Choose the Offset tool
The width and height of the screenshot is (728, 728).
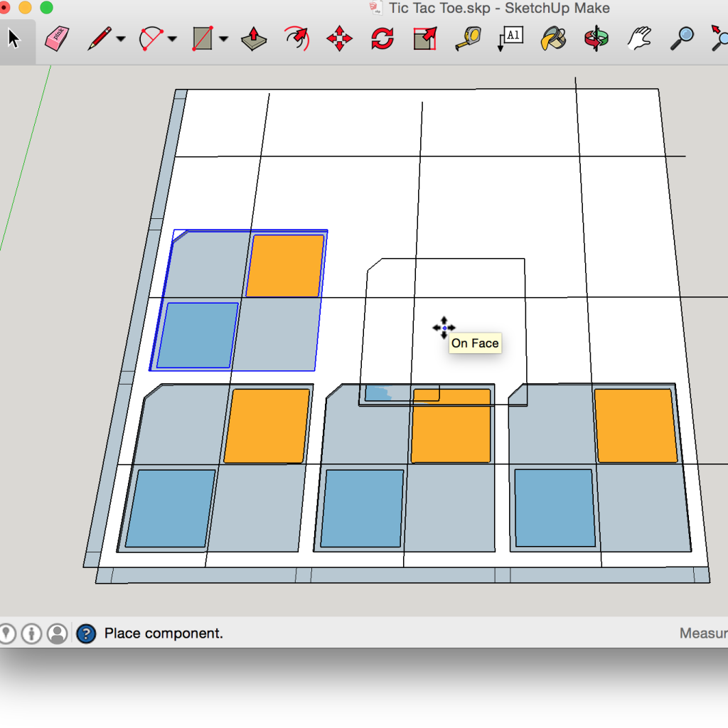point(297,39)
